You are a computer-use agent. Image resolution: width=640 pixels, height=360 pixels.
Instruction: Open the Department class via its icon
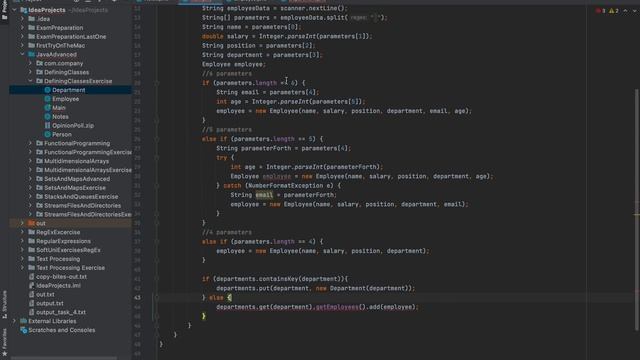pos(47,90)
